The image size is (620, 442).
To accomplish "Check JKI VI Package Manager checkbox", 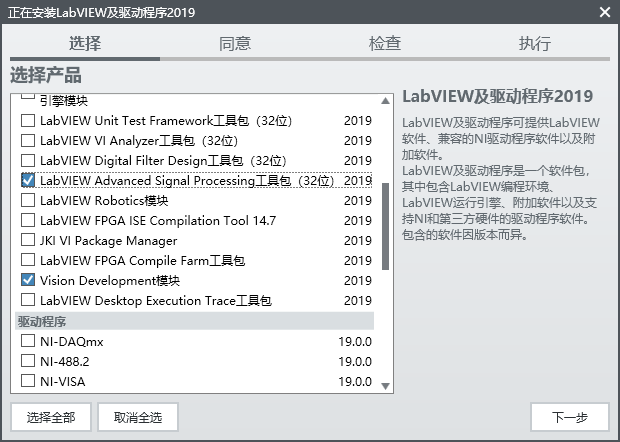I will tap(28, 240).
